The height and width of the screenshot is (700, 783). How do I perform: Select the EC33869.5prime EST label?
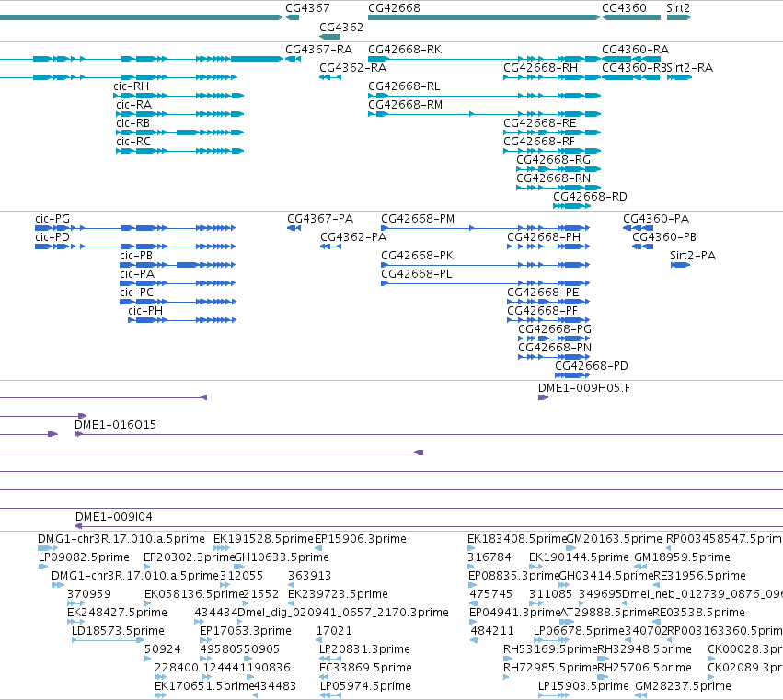[365, 668]
